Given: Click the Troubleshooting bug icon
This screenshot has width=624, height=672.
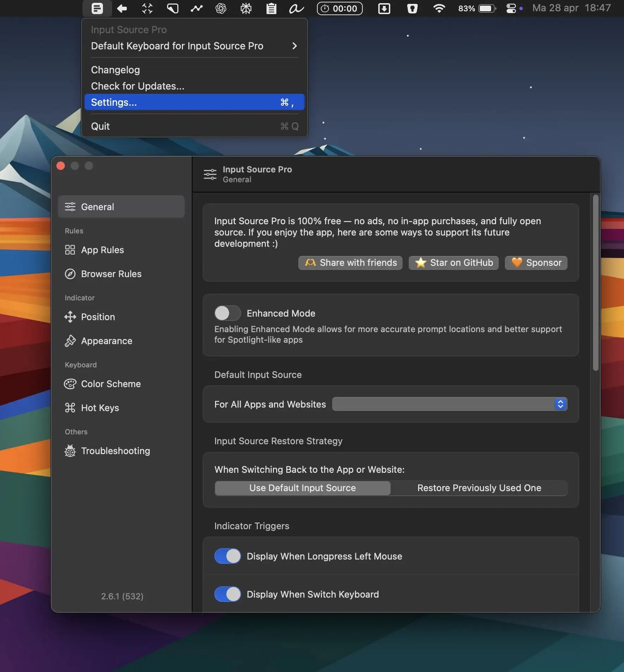Looking at the screenshot, I should [x=70, y=451].
